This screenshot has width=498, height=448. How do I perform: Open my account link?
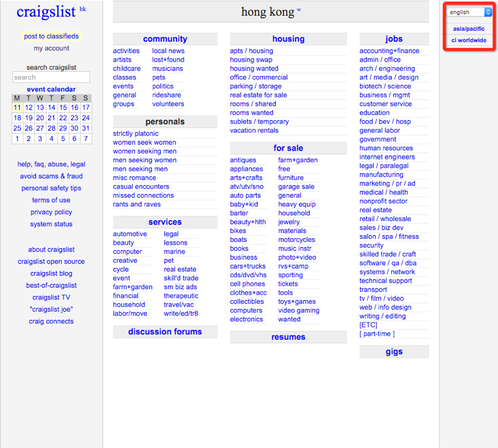tap(51, 49)
